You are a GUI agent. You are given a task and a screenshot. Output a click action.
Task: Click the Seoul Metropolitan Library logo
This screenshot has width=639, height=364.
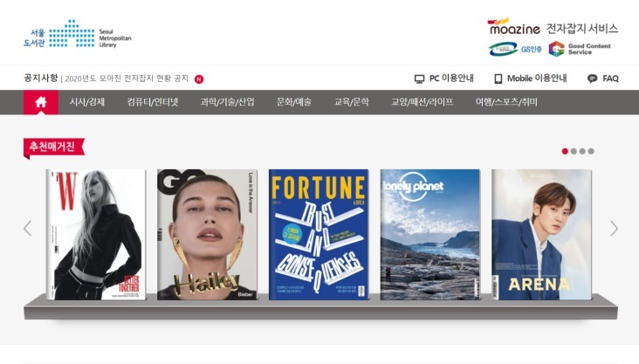coord(78,33)
